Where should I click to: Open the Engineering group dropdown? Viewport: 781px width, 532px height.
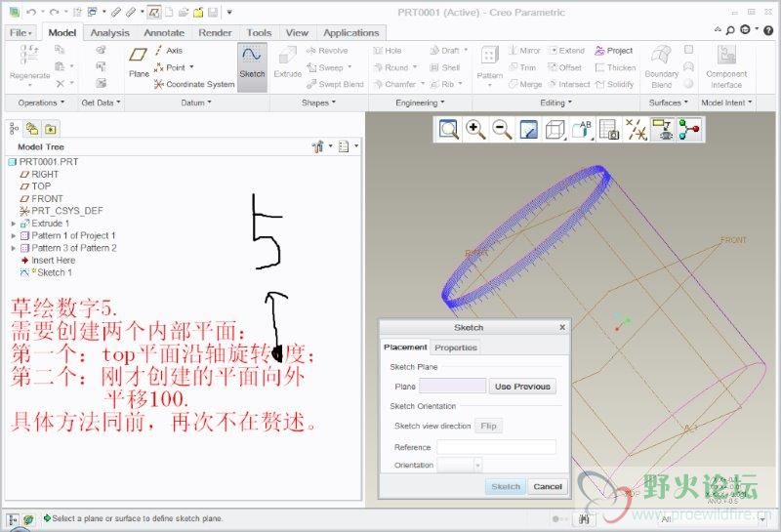pyautogui.click(x=420, y=102)
